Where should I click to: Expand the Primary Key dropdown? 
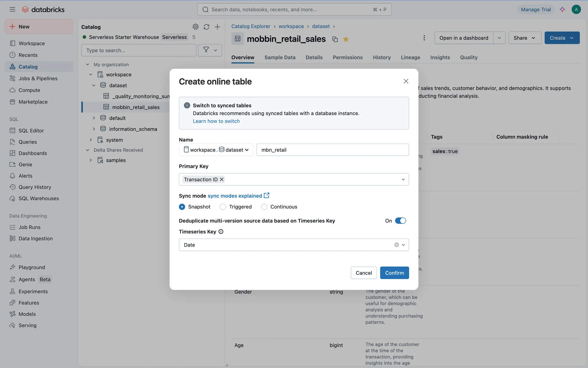click(403, 179)
